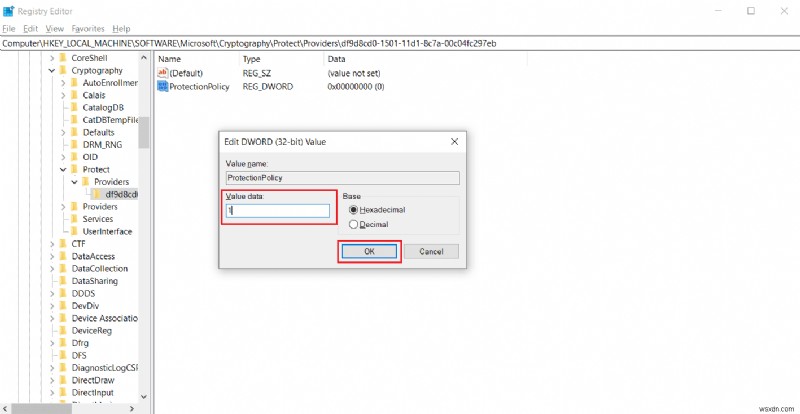Click the Value name field showing ProtectionPolicy
The image size is (800, 414).
pyautogui.click(x=343, y=178)
